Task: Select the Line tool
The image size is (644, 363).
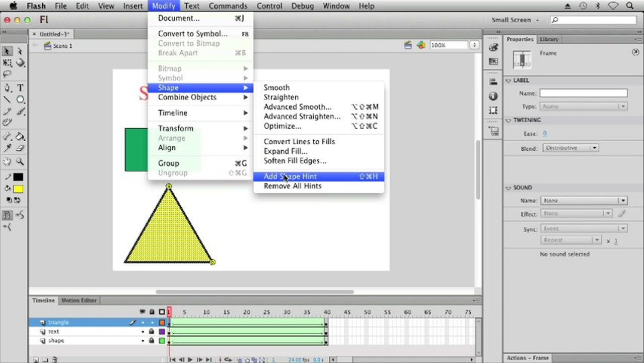Action: 8,99
